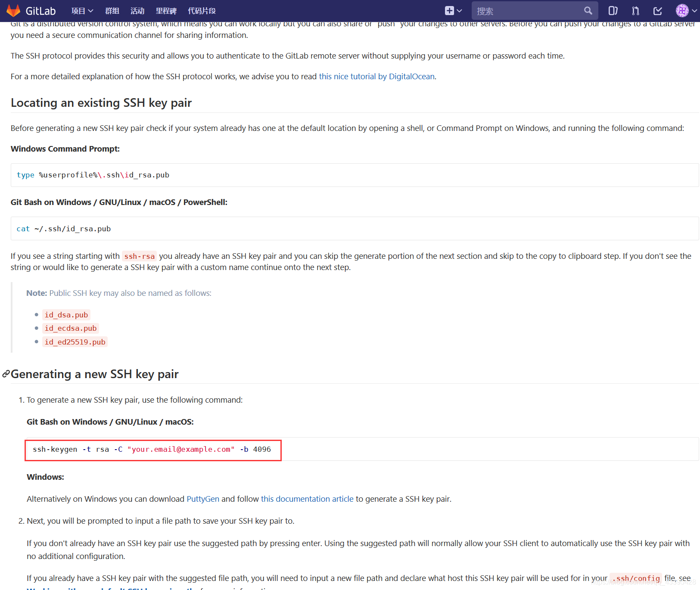Click anchor link icon beside Generating heading
700x590 pixels.
click(x=6, y=374)
